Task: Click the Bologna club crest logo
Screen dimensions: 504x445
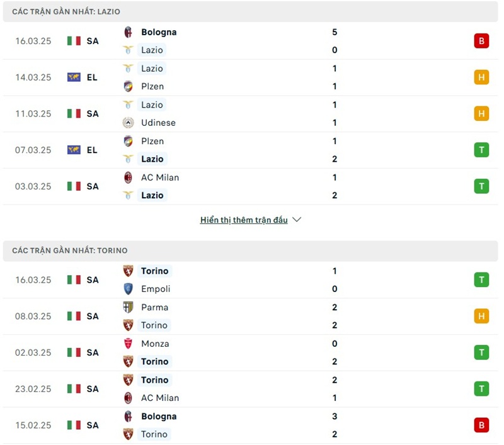Action: [129, 31]
